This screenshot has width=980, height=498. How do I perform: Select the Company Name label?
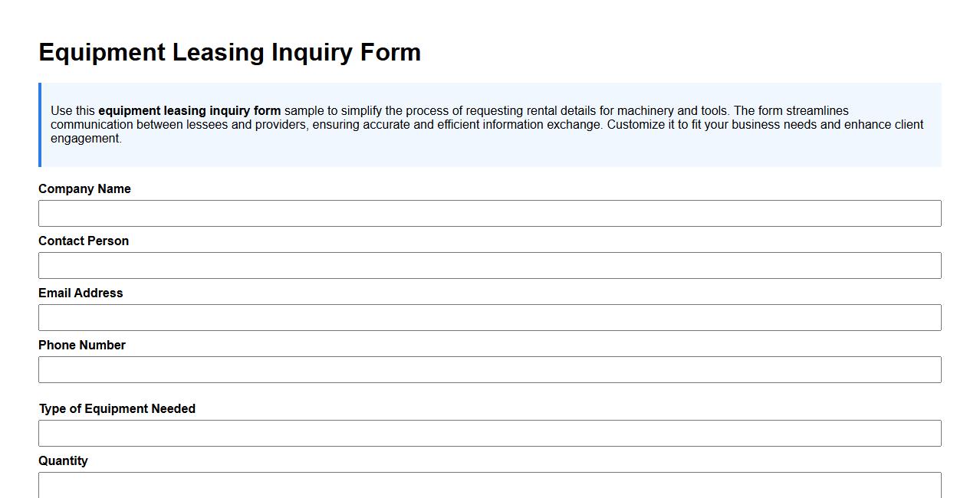(84, 188)
